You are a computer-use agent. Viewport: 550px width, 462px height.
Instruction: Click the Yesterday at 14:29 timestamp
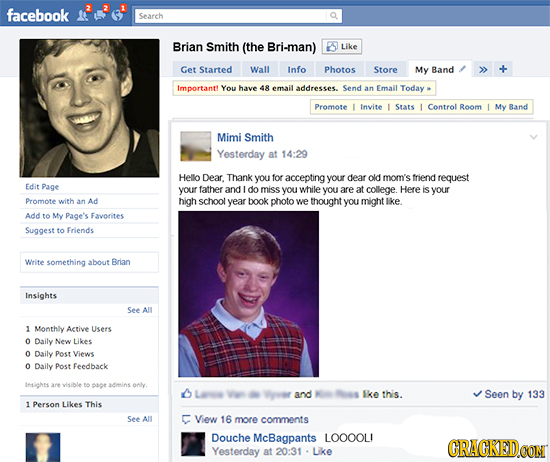262,154
